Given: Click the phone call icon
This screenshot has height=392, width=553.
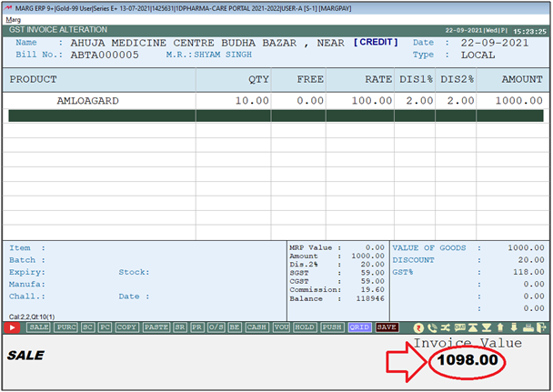Looking at the screenshot, I should pyautogui.click(x=432, y=327).
